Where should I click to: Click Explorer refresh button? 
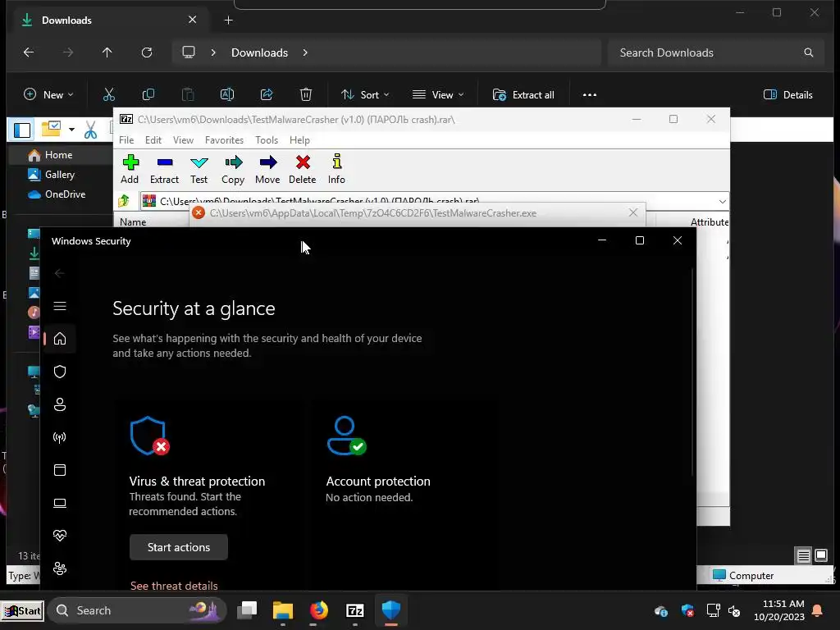tap(147, 52)
